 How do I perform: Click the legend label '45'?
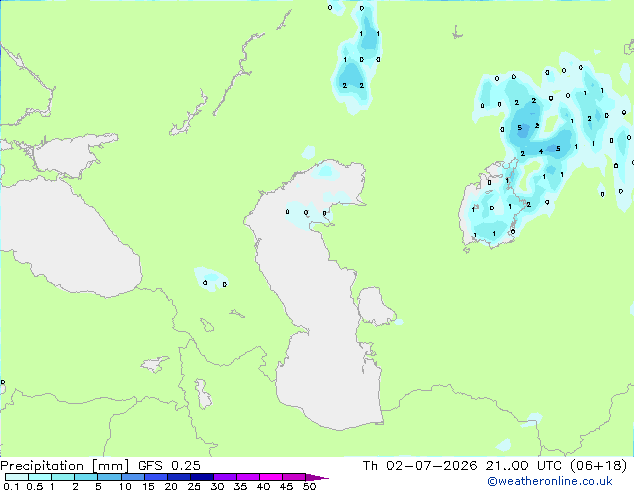tap(286, 486)
